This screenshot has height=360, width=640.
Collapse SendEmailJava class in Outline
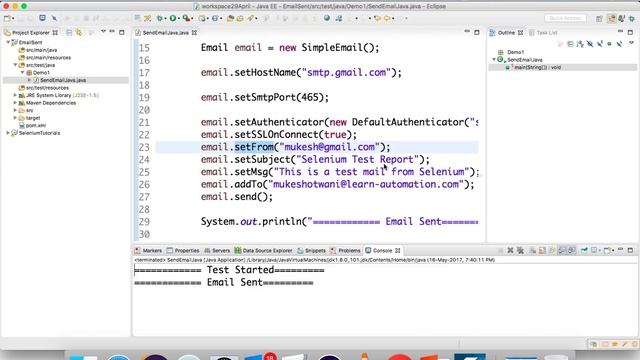tap(494, 60)
